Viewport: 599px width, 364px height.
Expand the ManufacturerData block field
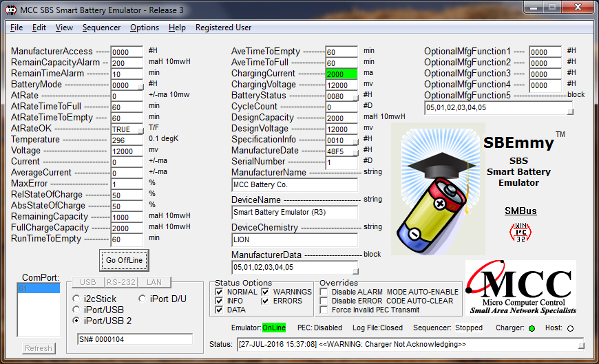(355, 272)
